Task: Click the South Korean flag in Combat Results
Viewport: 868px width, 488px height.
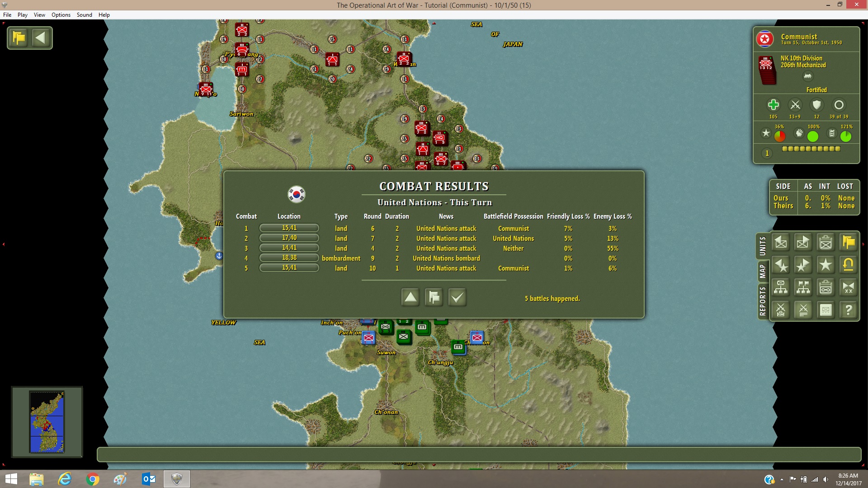Action: (x=297, y=194)
